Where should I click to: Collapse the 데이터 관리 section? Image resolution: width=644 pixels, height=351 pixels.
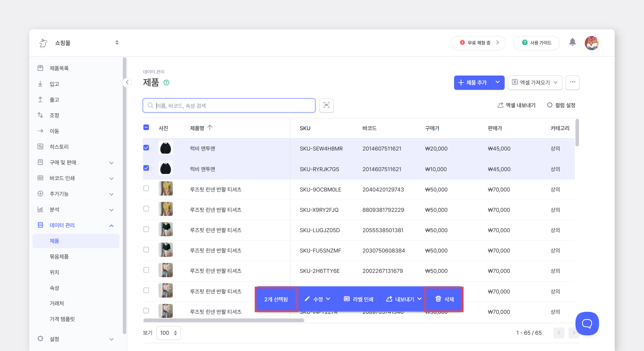click(76, 225)
